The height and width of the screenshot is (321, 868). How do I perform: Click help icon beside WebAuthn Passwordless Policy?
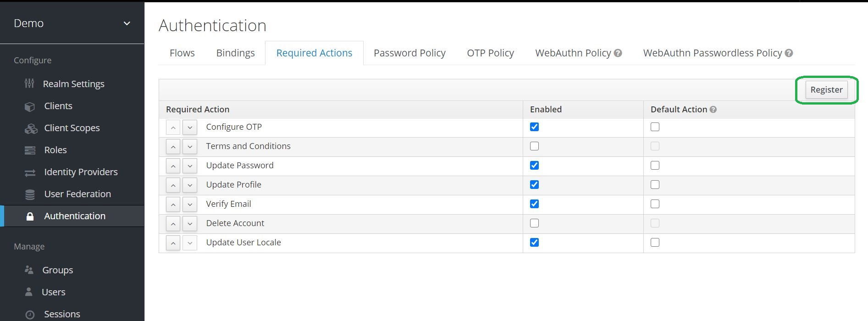pos(789,53)
